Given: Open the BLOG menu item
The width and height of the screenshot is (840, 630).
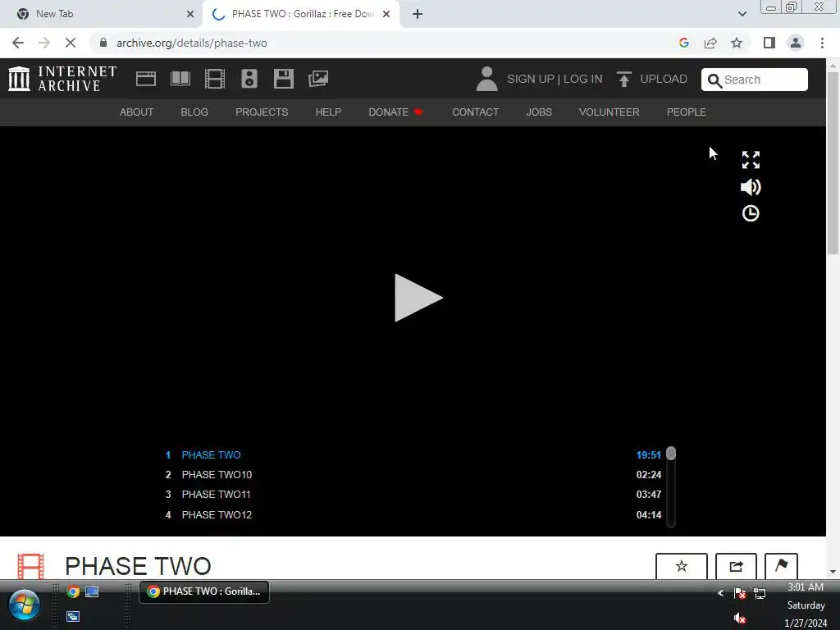Looking at the screenshot, I should tap(194, 112).
